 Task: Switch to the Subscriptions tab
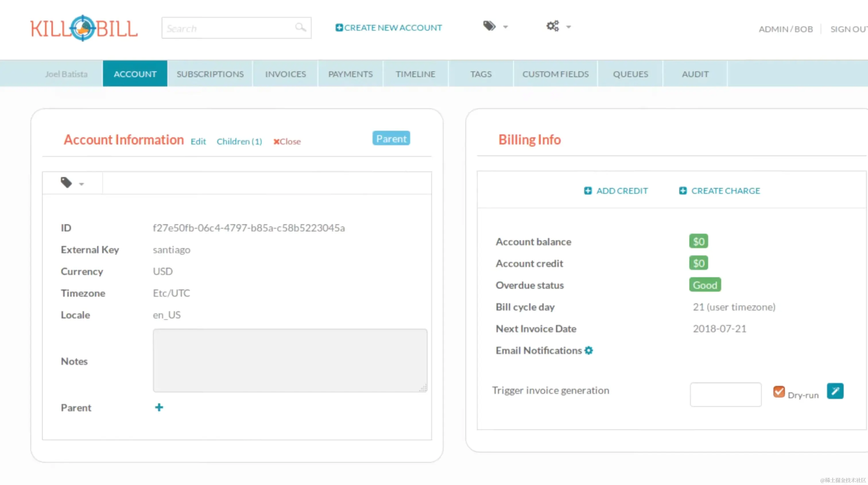coord(210,74)
